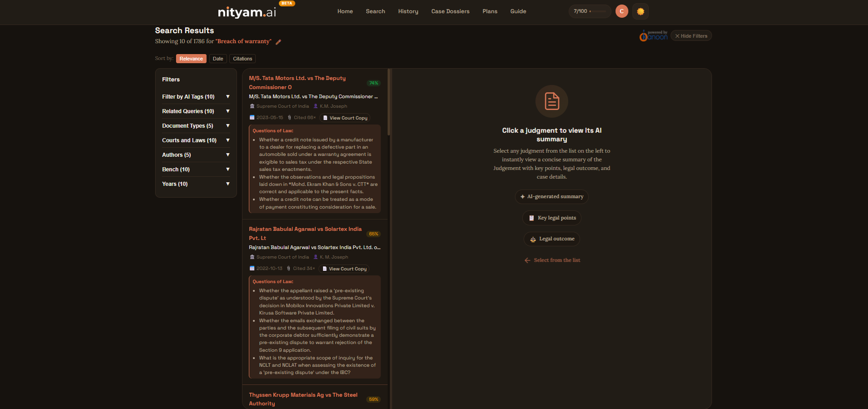Click the paperclip icon next to Cited 66x
The height and width of the screenshot is (409, 868).
coord(290,117)
